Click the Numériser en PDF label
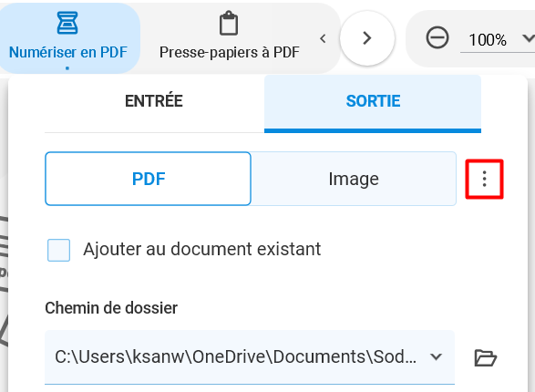535x392 pixels. click(67, 52)
